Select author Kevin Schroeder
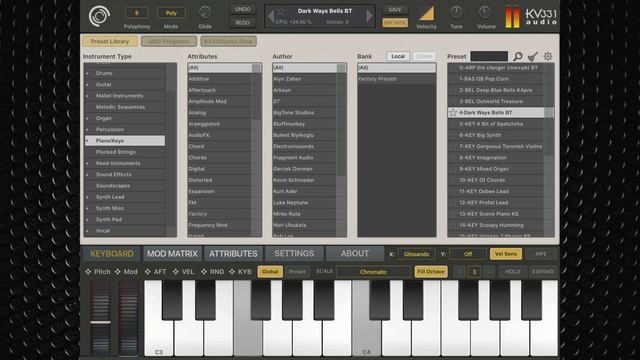Viewport: 640px width, 360px height. (305, 180)
